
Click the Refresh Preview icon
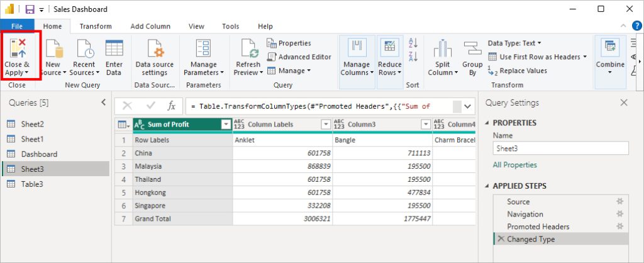pyautogui.click(x=249, y=48)
